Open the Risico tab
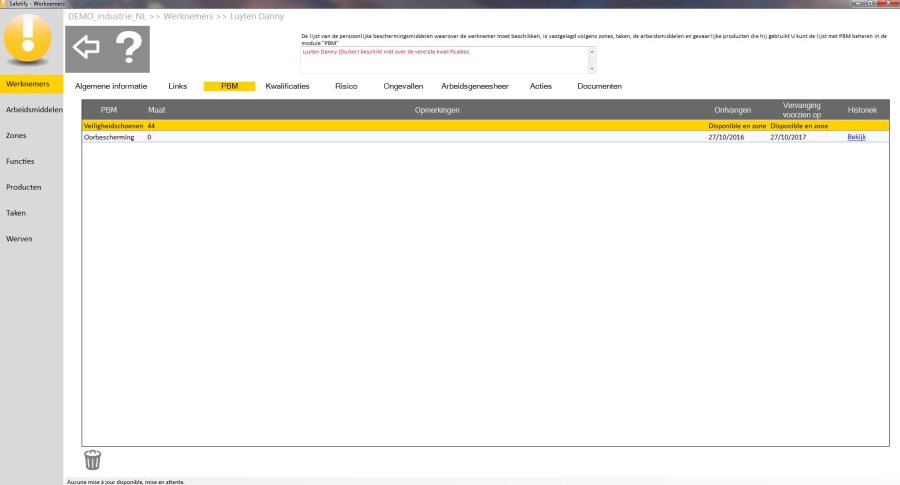The width and height of the screenshot is (900, 485). coord(346,86)
